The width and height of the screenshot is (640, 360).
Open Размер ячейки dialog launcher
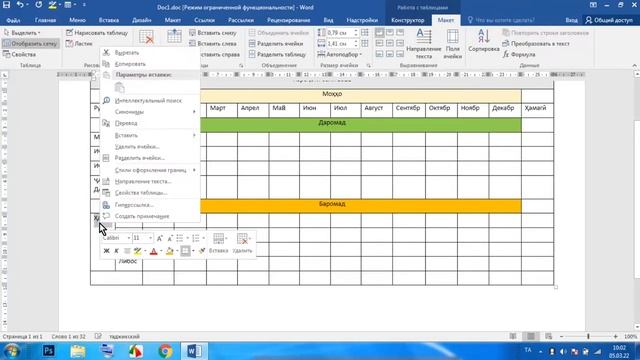tap(369, 65)
